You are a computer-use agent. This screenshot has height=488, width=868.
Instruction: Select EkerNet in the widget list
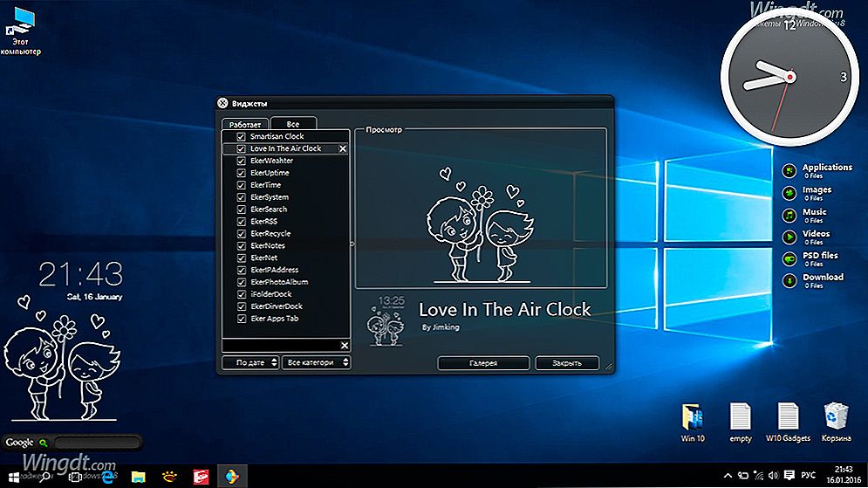point(285,258)
